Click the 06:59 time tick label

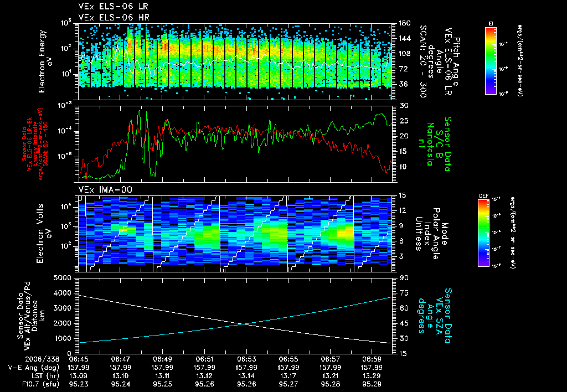(372, 359)
